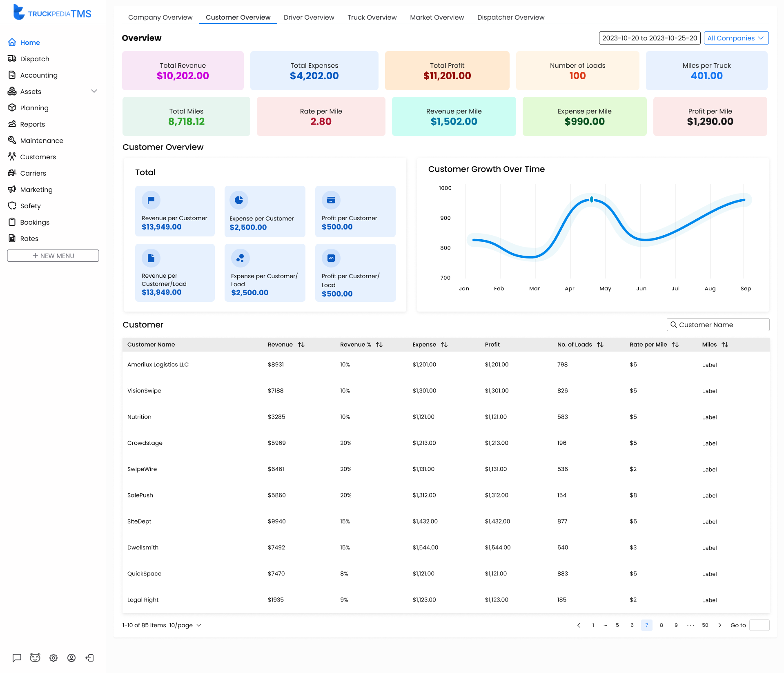This screenshot has height=673, width=784.
Task: Click the date range field
Action: [x=650, y=38]
